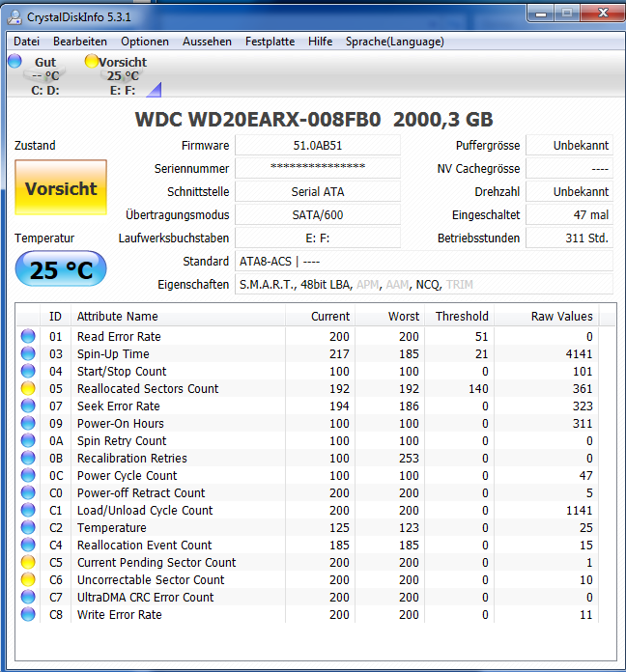Image resolution: width=626 pixels, height=672 pixels.
Task: Click the Eigenschaften features field
Action: click(x=424, y=284)
